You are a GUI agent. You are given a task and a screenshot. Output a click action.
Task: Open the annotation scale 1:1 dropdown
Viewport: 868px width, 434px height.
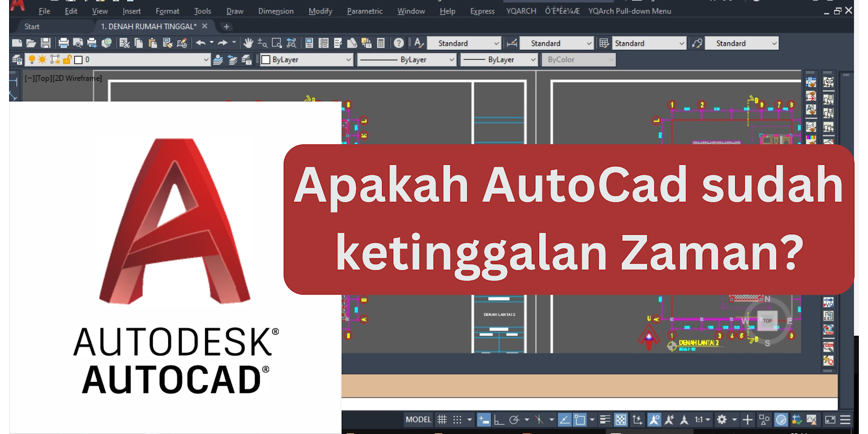703,419
